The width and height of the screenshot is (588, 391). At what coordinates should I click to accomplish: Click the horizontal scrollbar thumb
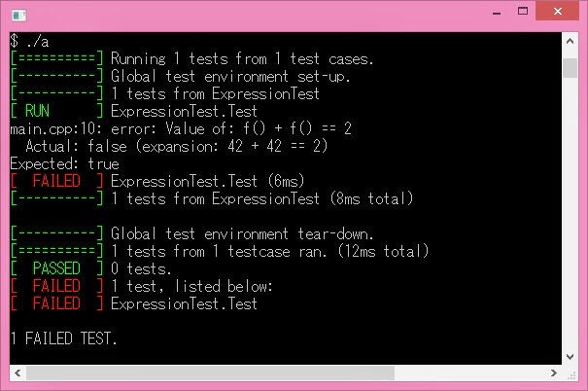click(210, 373)
